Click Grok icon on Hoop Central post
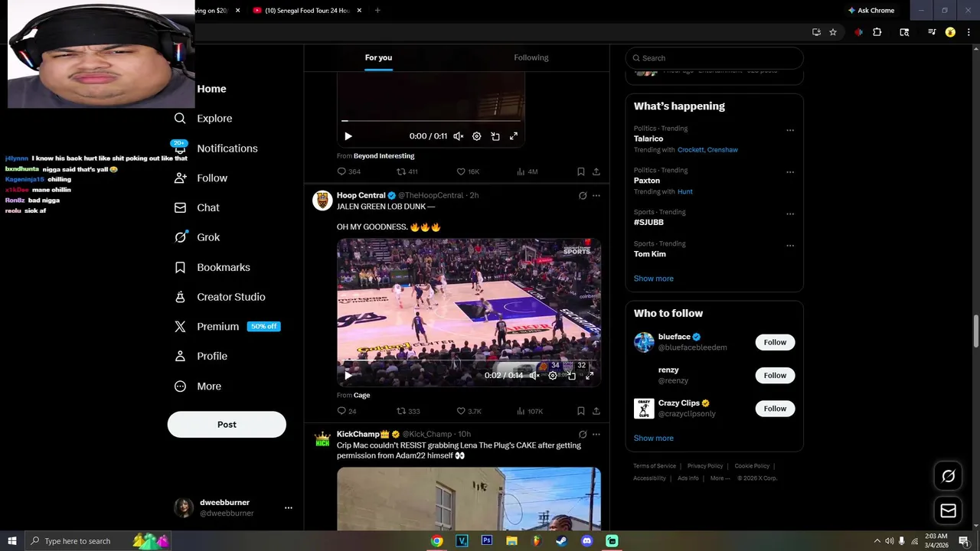980x551 pixels. tap(583, 196)
